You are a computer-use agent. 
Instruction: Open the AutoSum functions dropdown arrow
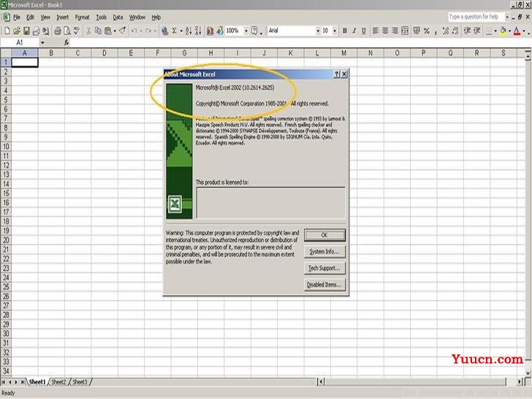click(180, 31)
